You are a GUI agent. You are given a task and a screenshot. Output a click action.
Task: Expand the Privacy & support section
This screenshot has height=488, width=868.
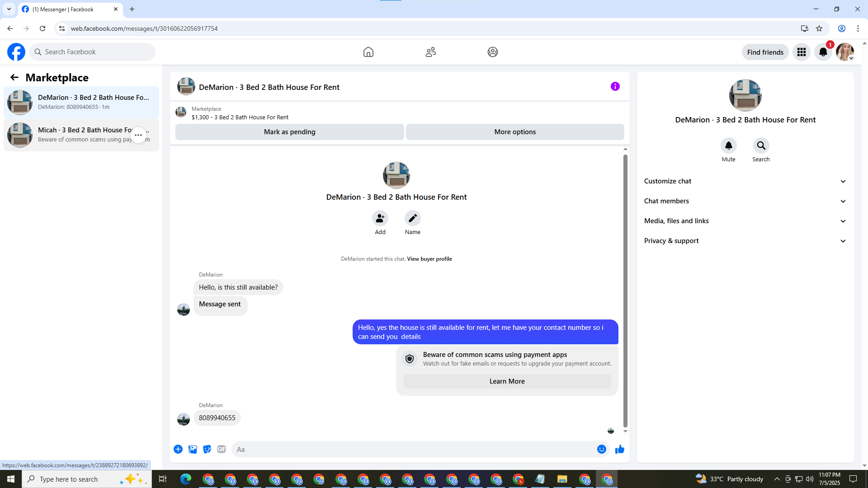tap(745, 241)
